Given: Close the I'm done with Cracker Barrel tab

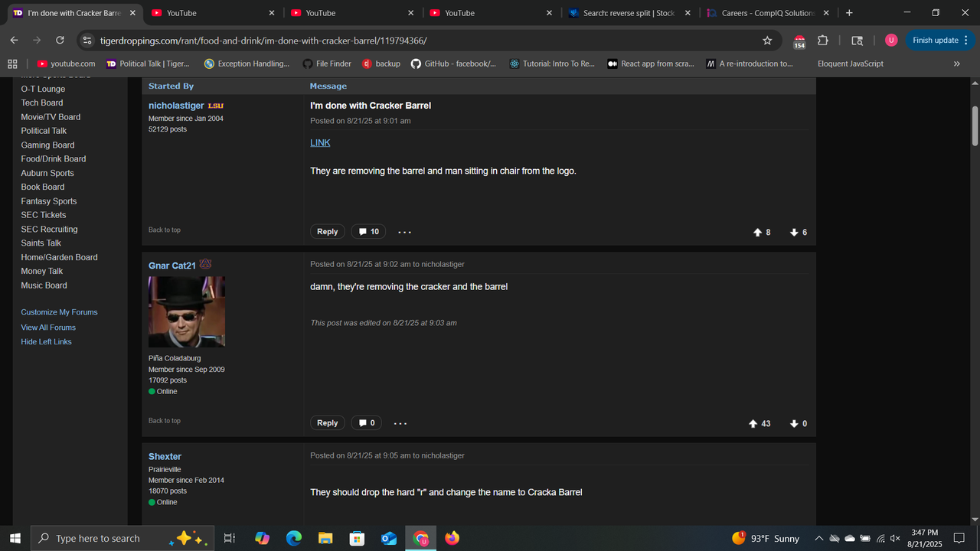Looking at the screenshot, I should click(132, 13).
